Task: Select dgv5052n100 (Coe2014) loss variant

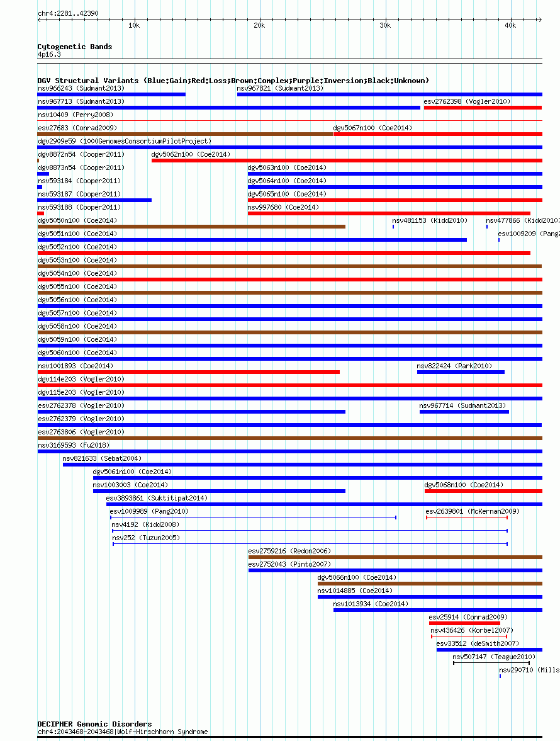Action: click(284, 253)
